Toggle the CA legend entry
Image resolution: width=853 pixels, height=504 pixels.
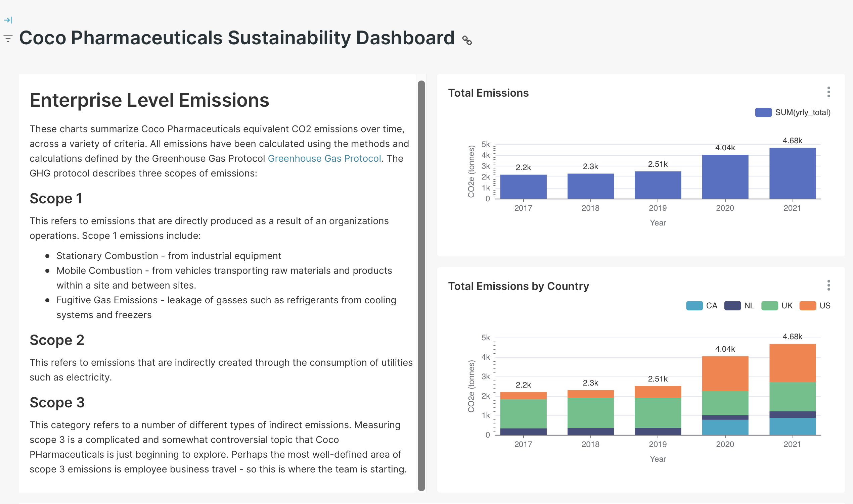tap(702, 306)
